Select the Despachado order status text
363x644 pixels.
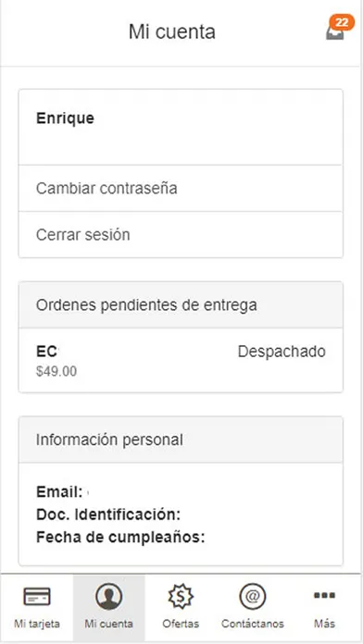(x=282, y=352)
